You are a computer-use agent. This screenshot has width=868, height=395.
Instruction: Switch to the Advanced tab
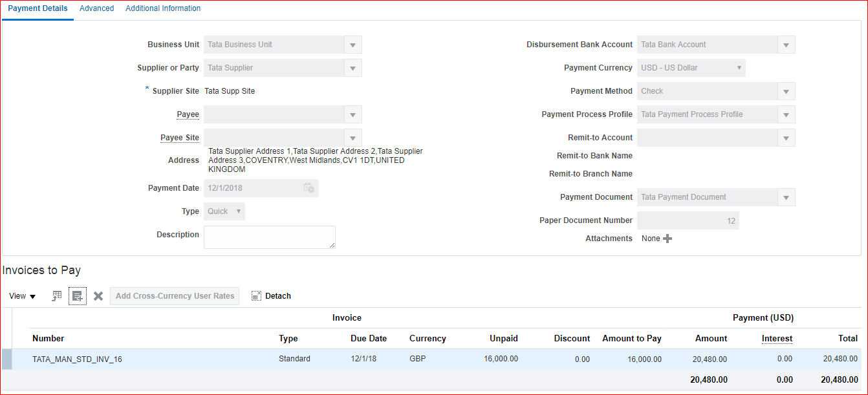[x=96, y=8]
